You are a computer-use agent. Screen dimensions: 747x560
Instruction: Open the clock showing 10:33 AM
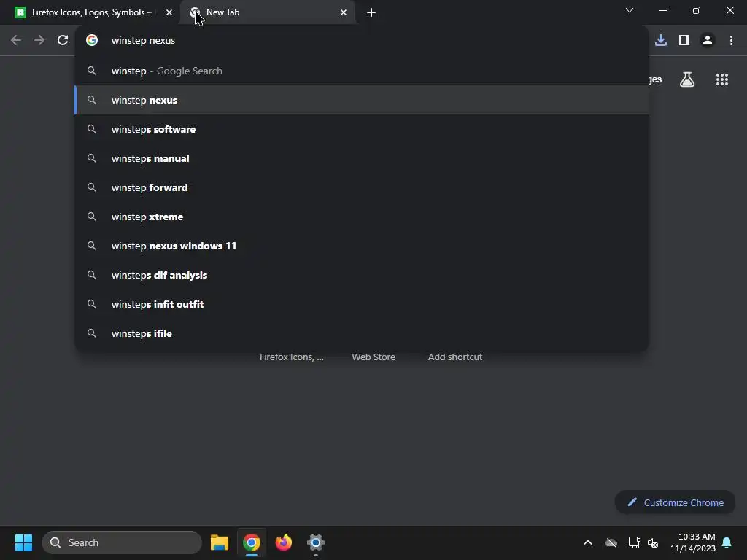pos(693,542)
